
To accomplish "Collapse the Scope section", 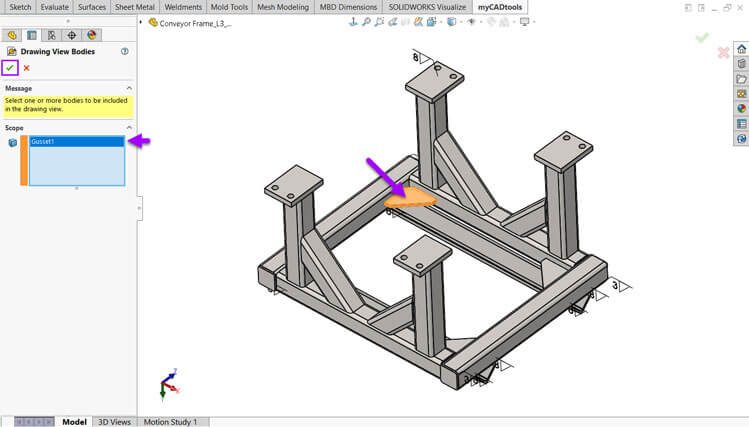I will tap(129, 128).
